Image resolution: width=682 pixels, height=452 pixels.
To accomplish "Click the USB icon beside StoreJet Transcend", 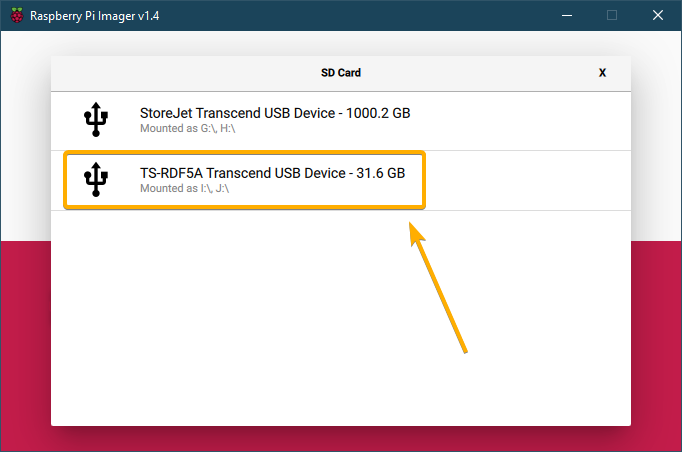I will pyautogui.click(x=96, y=120).
